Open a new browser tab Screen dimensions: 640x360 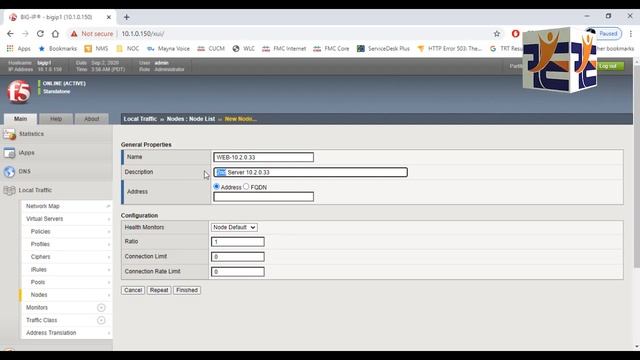(x=127, y=17)
